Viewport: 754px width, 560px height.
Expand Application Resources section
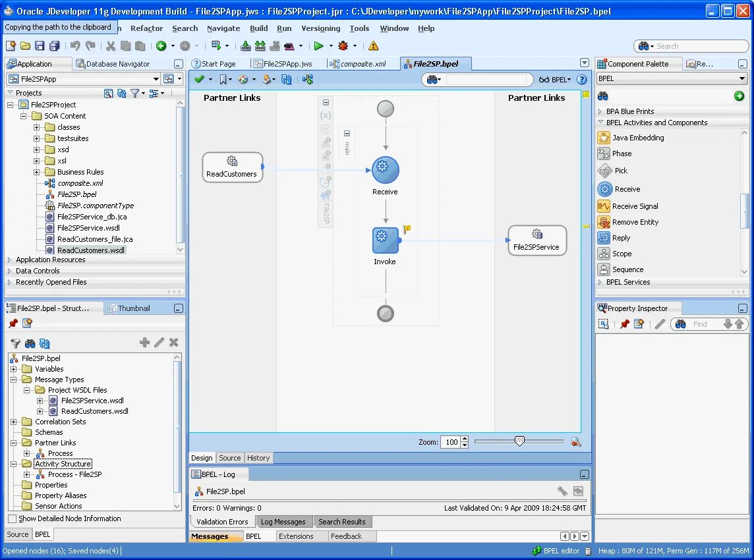pos(9,260)
